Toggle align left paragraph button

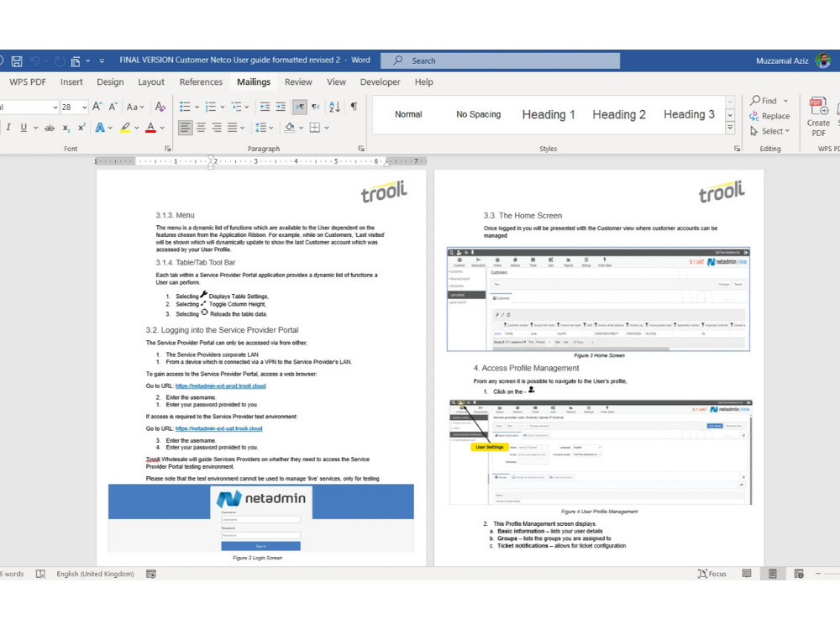pyautogui.click(x=186, y=128)
